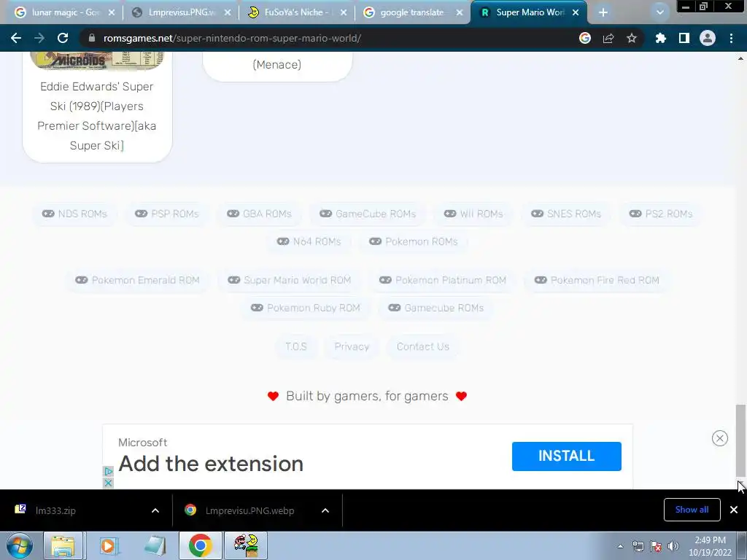
Task: Open Pokemon Ruby ROM link
Action: point(306,308)
